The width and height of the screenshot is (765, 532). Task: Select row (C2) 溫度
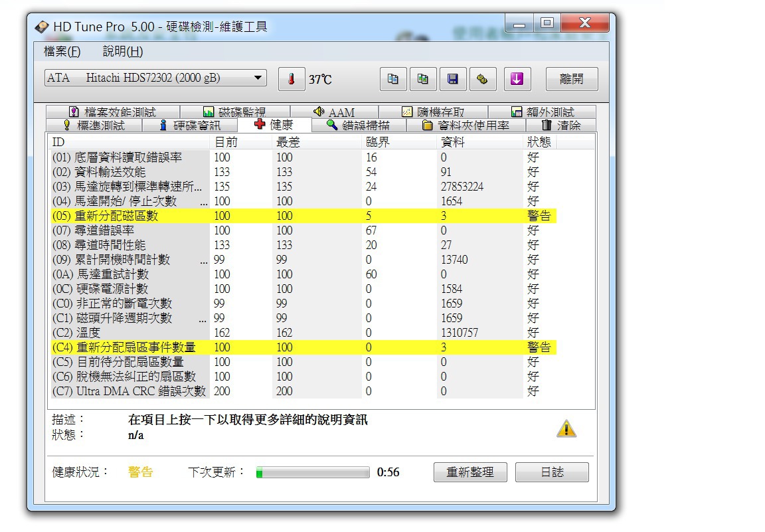point(303,333)
